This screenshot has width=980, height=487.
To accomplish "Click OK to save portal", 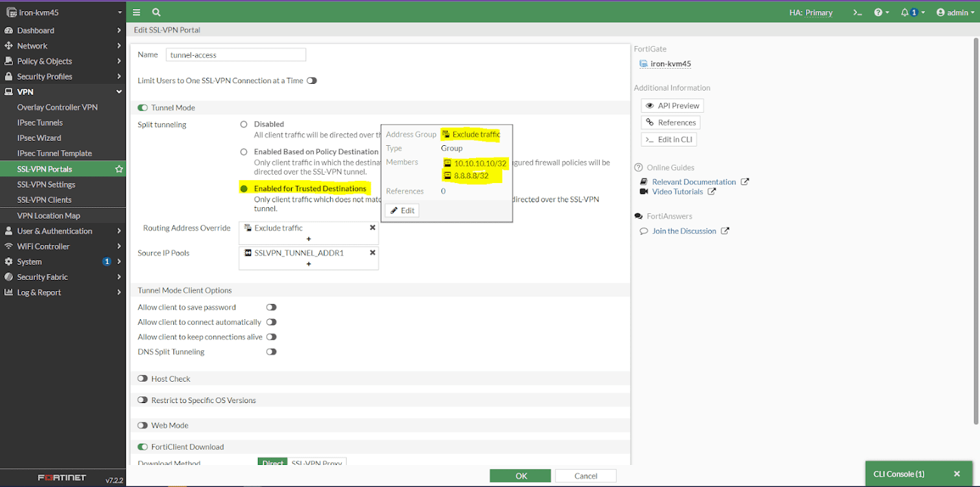I will point(521,476).
